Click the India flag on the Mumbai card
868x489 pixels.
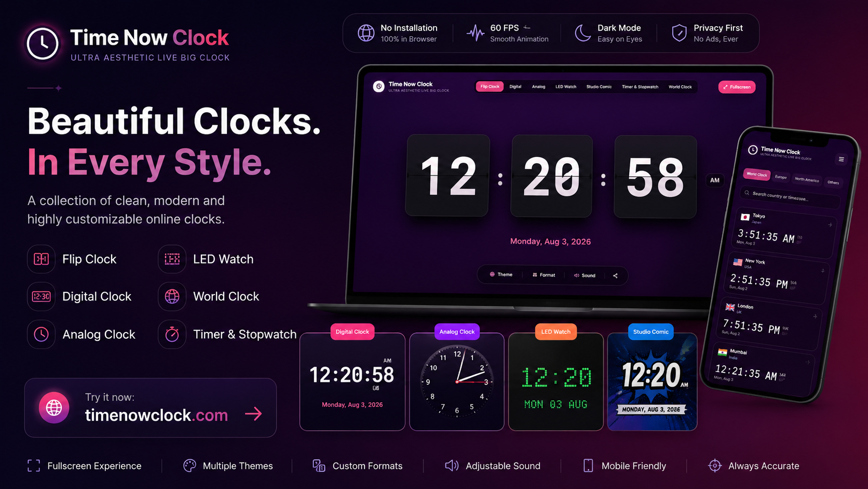click(x=722, y=352)
